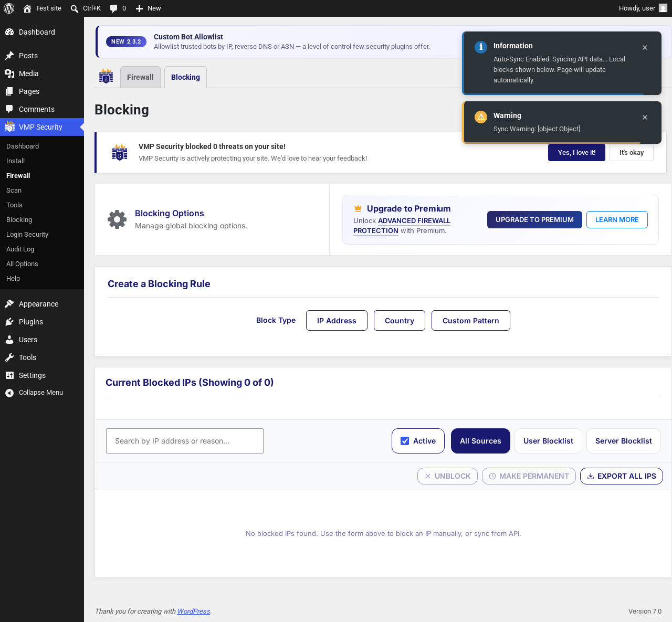The height and width of the screenshot is (622, 672).
Task: Focus the Search by IP address field
Action: 185,441
